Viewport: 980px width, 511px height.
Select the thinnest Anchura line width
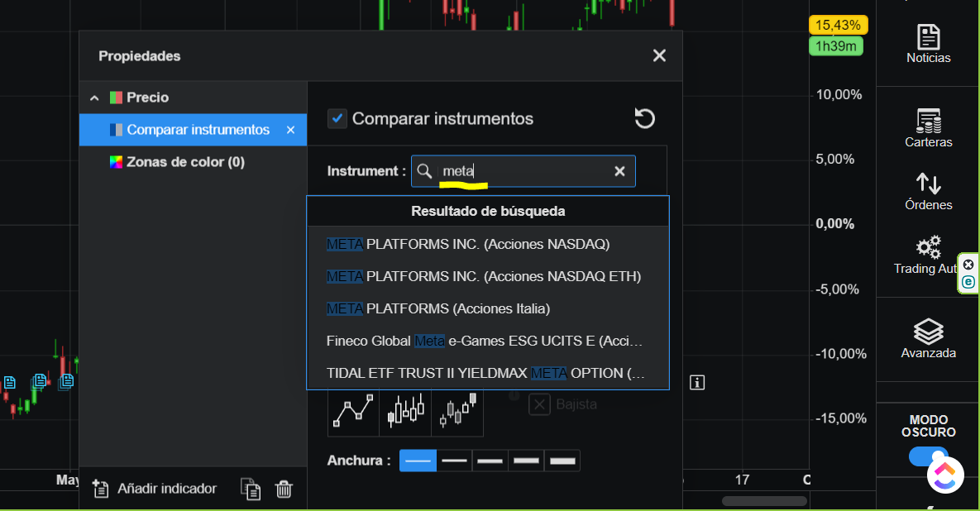(418, 461)
